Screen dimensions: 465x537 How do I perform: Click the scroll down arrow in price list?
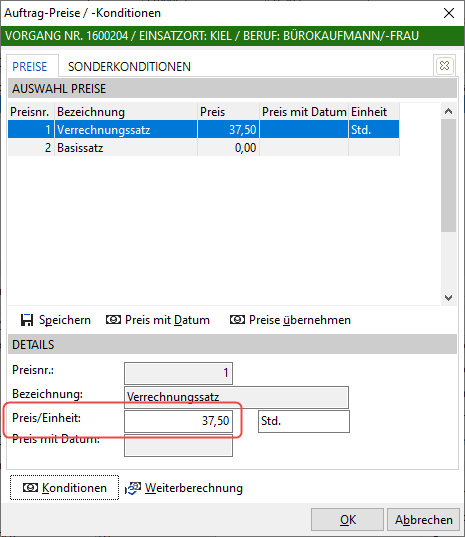point(448,297)
